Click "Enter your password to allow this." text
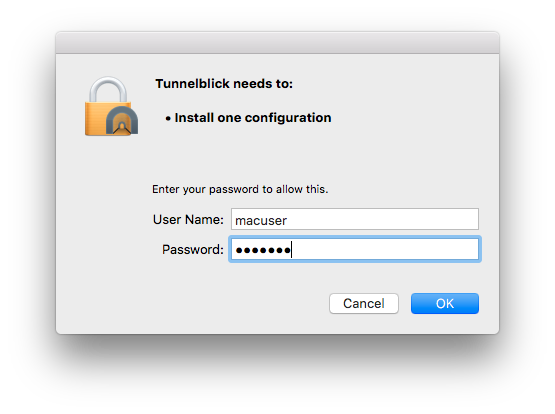555x414 pixels. pos(240,189)
